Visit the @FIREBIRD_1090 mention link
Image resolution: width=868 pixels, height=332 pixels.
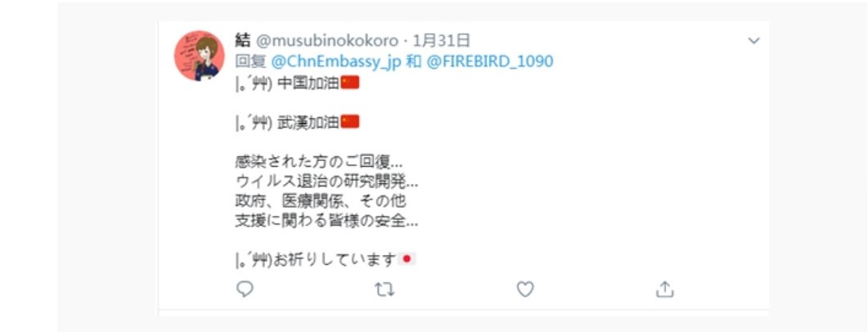(489, 61)
